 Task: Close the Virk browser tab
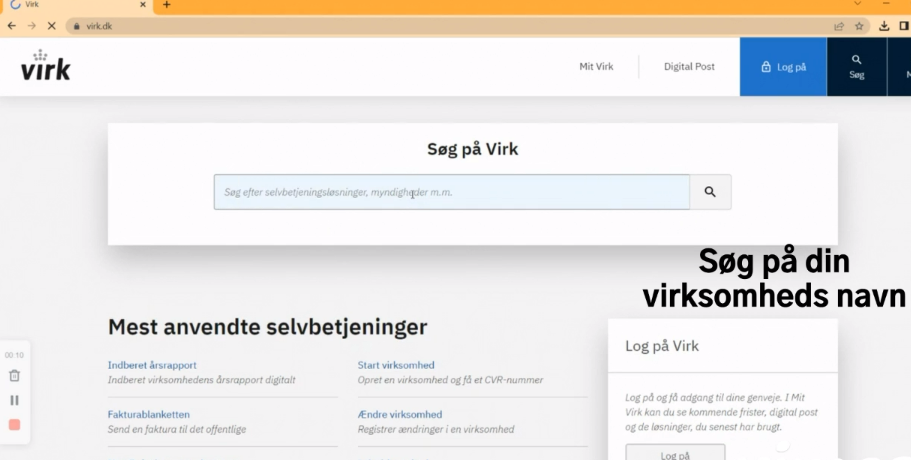click(144, 5)
